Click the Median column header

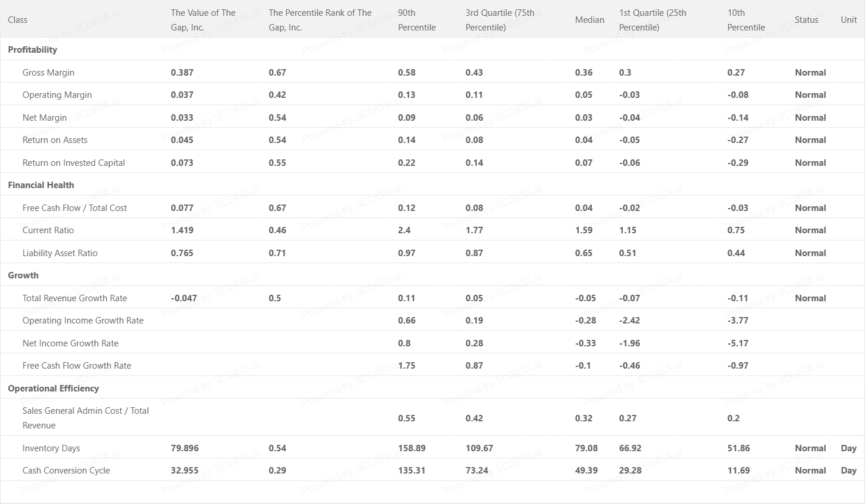tap(589, 20)
